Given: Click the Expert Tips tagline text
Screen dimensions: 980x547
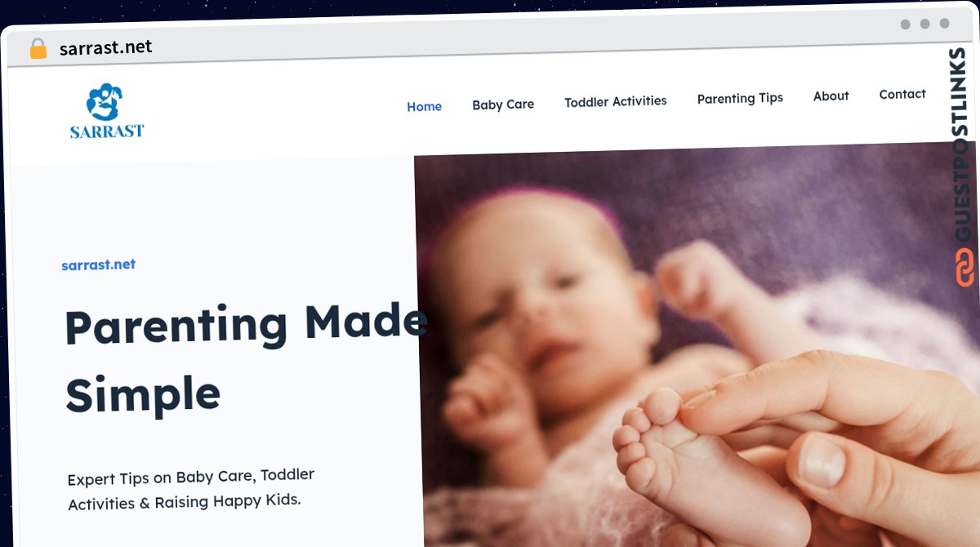Looking at the screenshot, I should [190, 489].
